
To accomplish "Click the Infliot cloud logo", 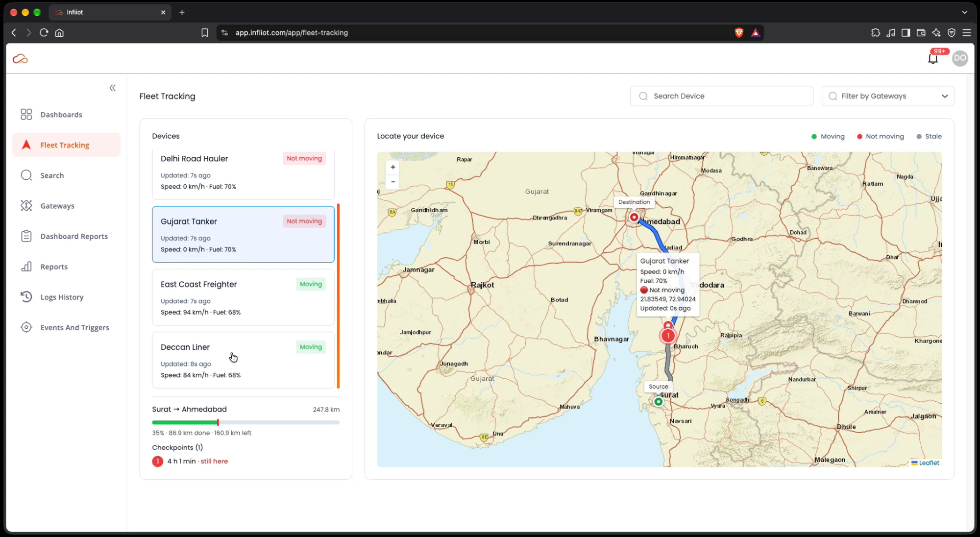I will click(20, 59).
